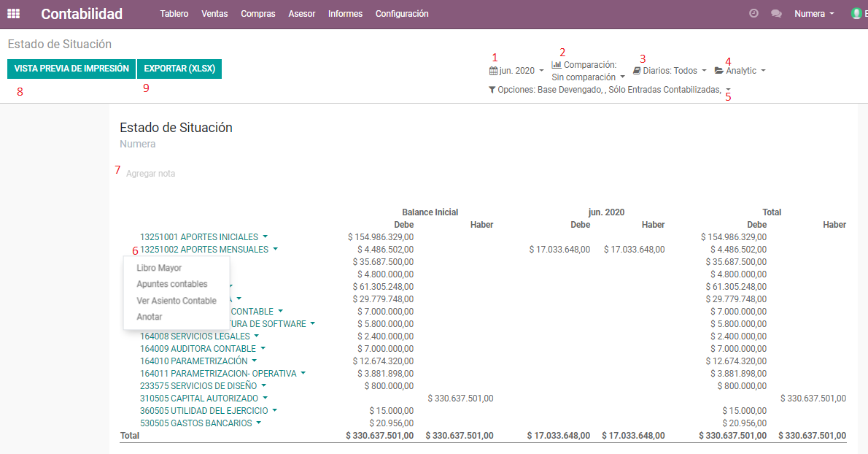Open account 164010 PARAMETRIZACIÓN
The width and height of the screenshot is (868, 454).
click(x=194, y=361)
